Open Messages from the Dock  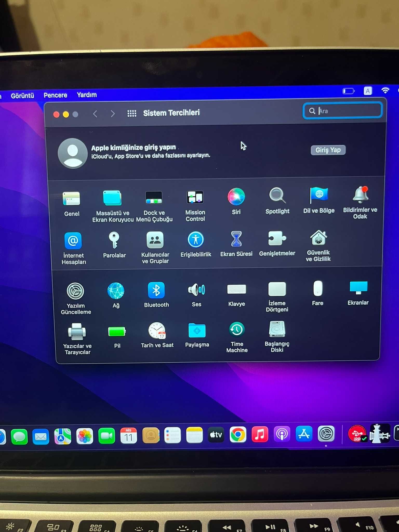pos(19,437)
